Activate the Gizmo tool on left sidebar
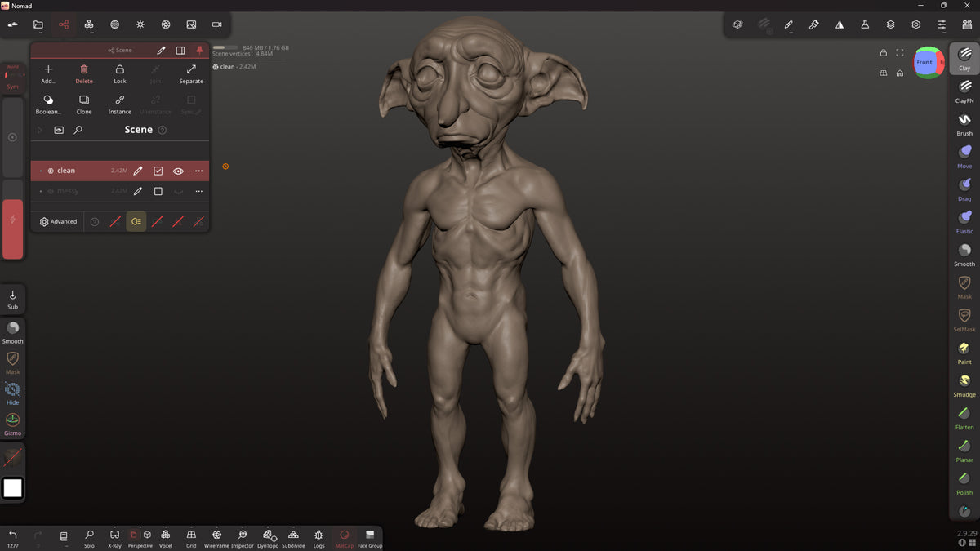Viewport: 980px width, 551px height. [13, 424]
